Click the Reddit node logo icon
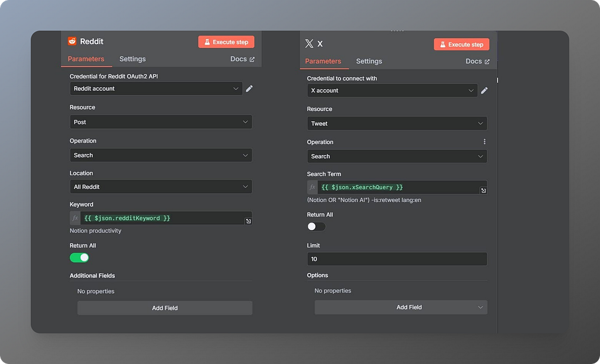This screenshot has width=600, height=364. coord(73,42)
